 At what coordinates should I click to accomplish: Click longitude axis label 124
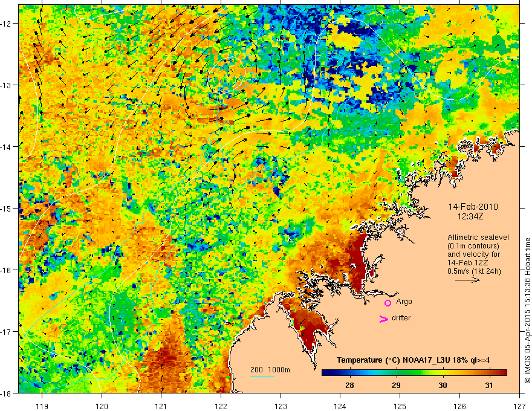click(340, 406)
